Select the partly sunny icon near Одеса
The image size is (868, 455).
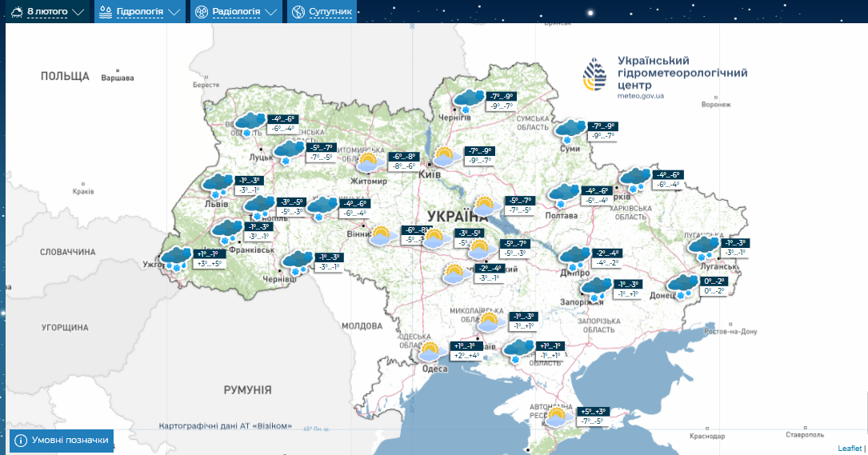point(432,351)
